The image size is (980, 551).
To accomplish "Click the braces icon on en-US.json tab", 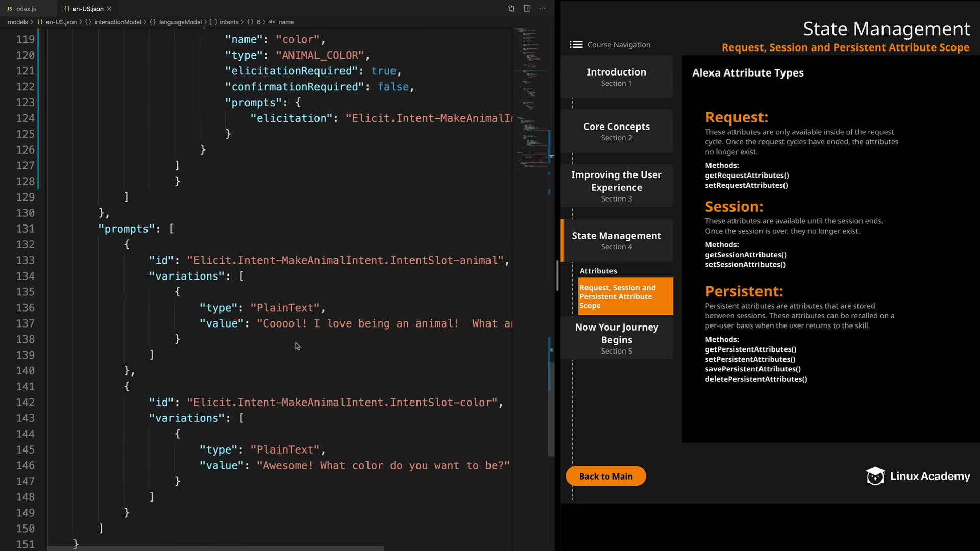I will (67, 9).
